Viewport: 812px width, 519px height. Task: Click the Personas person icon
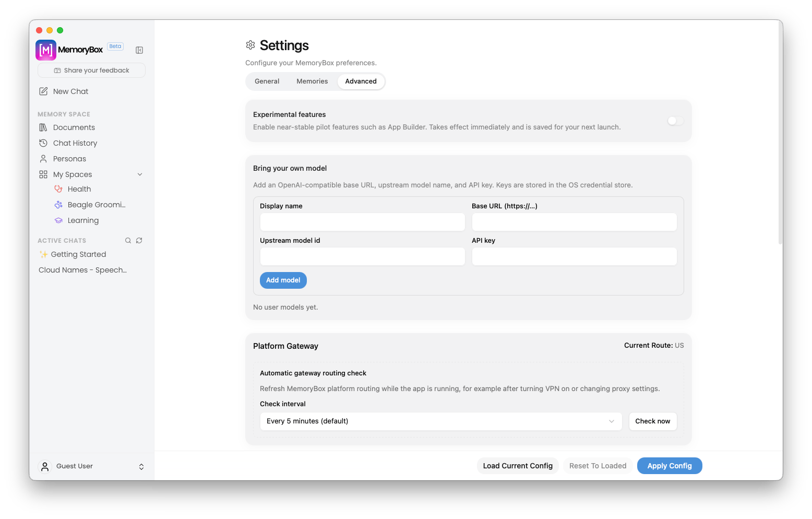[x=43, y=159]
